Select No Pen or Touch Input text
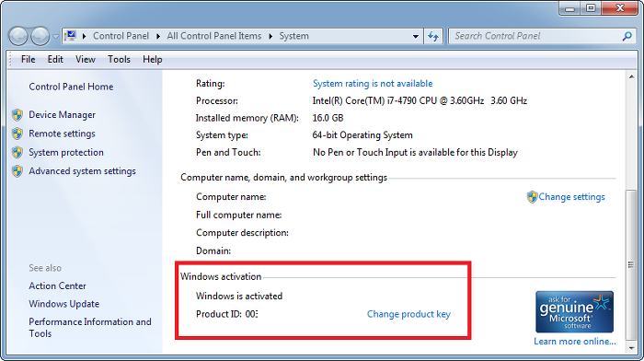 (415, 153)
